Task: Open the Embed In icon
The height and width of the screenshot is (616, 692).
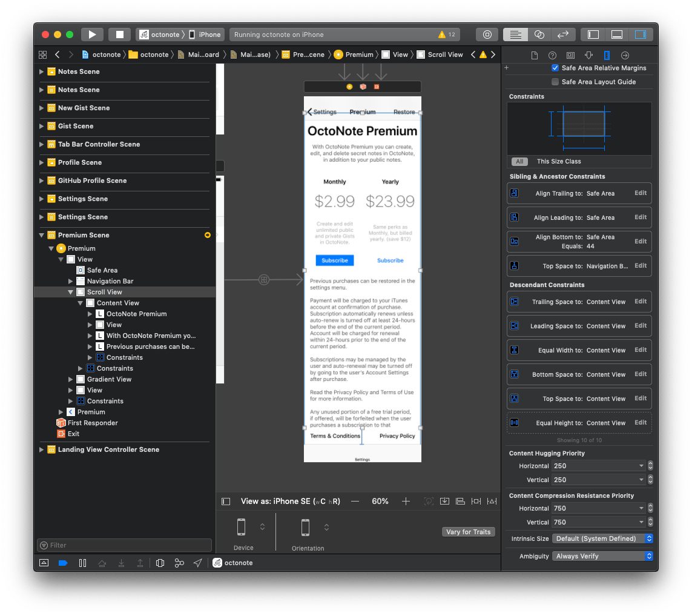Action: [x=444, y=502]
